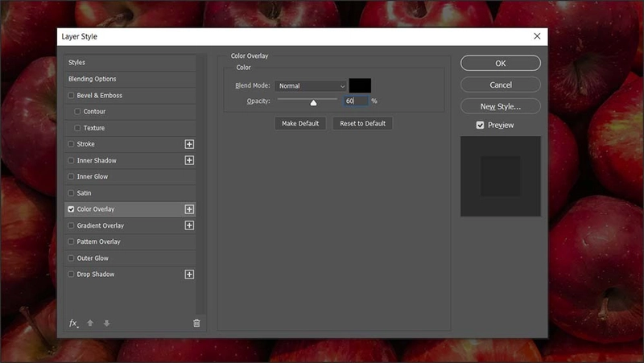Enable the Pattern Overlay checkbox

point(71,241)
